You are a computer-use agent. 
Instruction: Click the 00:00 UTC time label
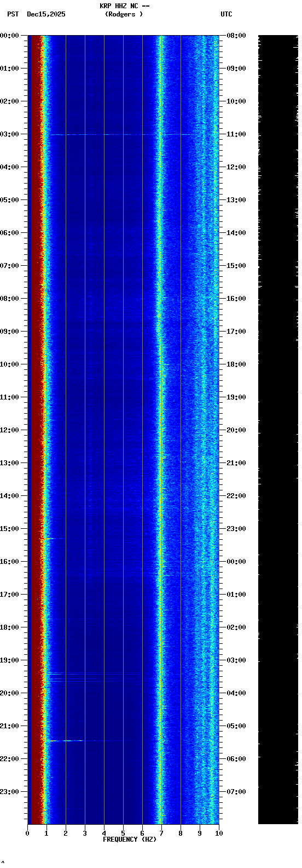coord(236,562)
